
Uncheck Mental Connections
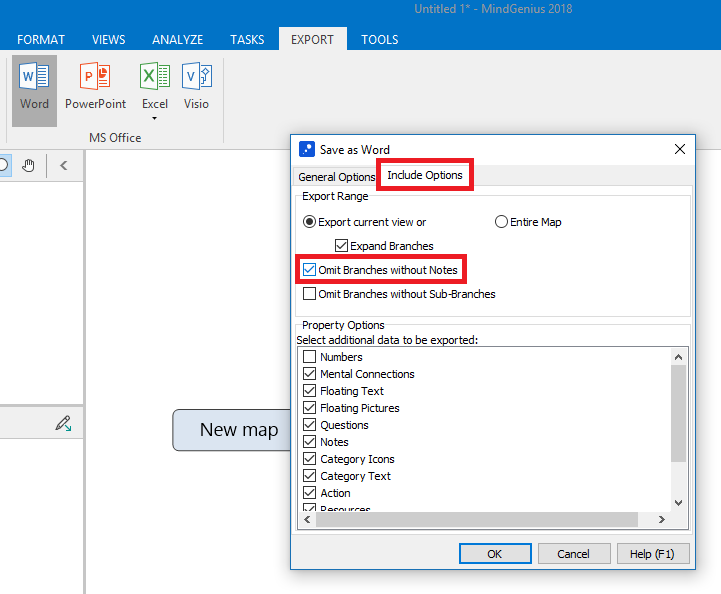coord(309,374)
